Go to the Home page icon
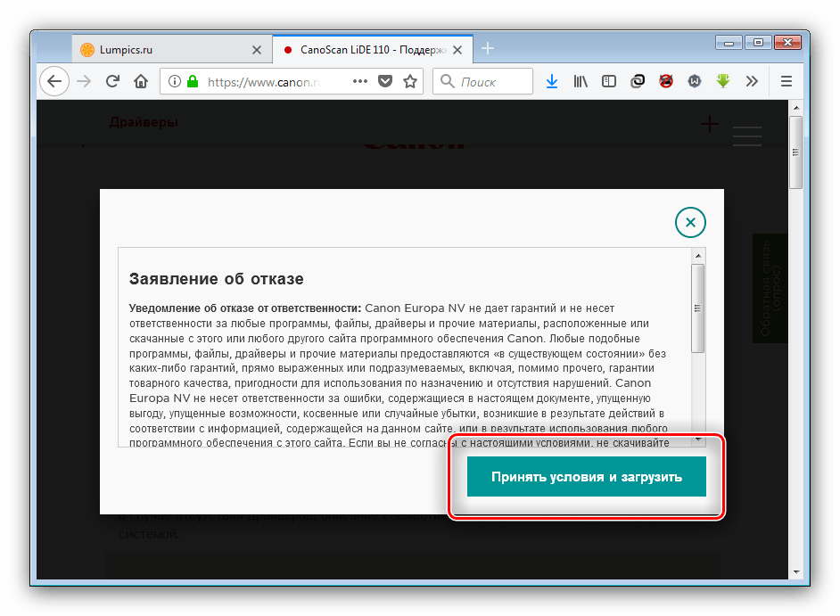840x616 pixels. (140, 82)
